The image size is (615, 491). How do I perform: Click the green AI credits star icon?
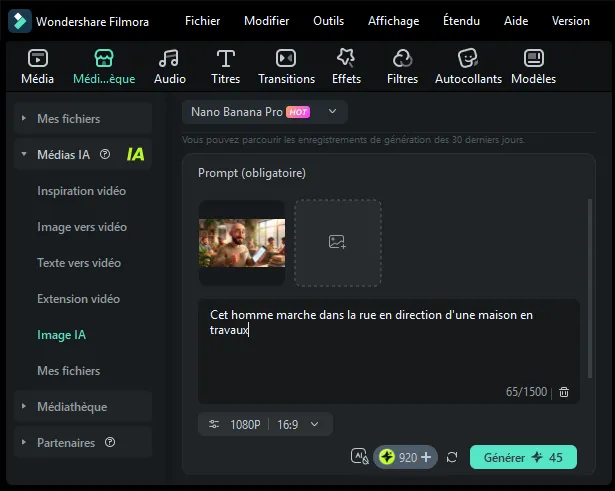coord(387,457)
